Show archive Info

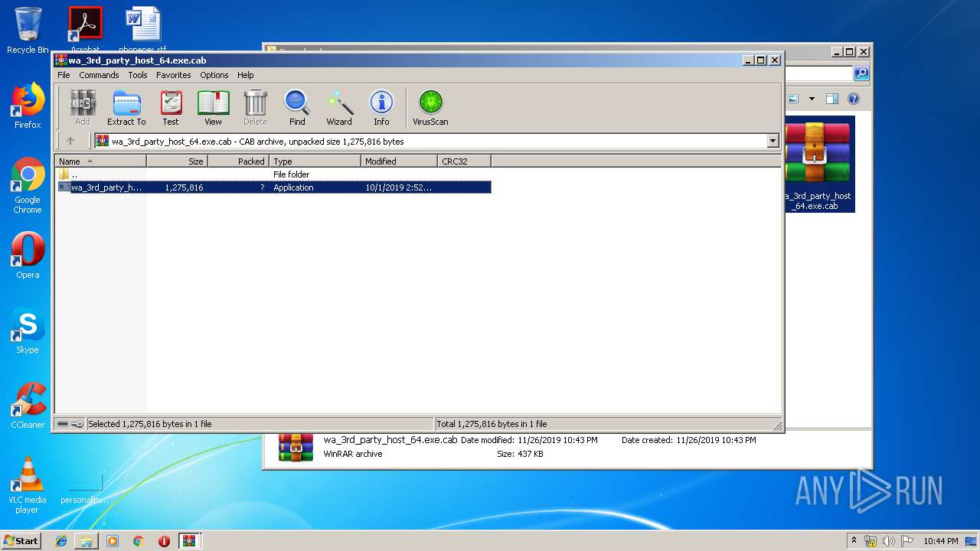click(x=381, y=108)
